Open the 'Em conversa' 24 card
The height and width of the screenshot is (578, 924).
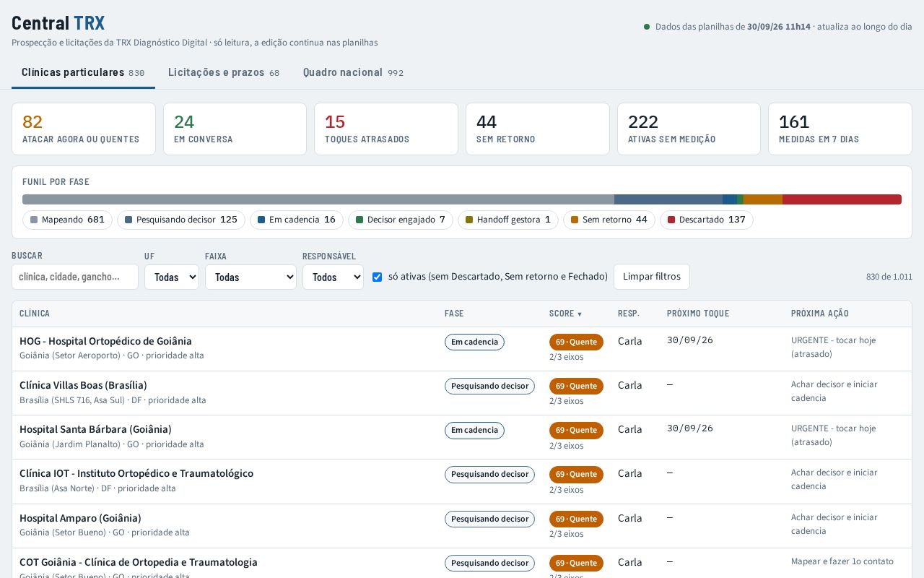pos(235,129)
